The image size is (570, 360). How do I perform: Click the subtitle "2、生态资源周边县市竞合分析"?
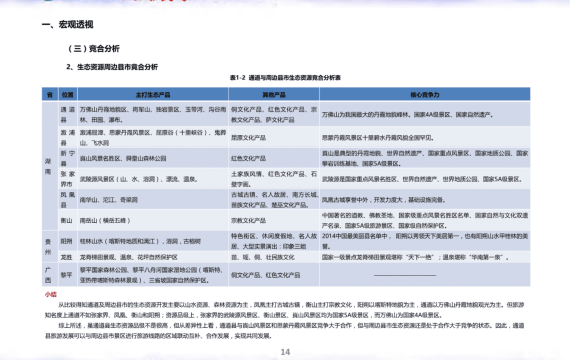tap(112, 67)
